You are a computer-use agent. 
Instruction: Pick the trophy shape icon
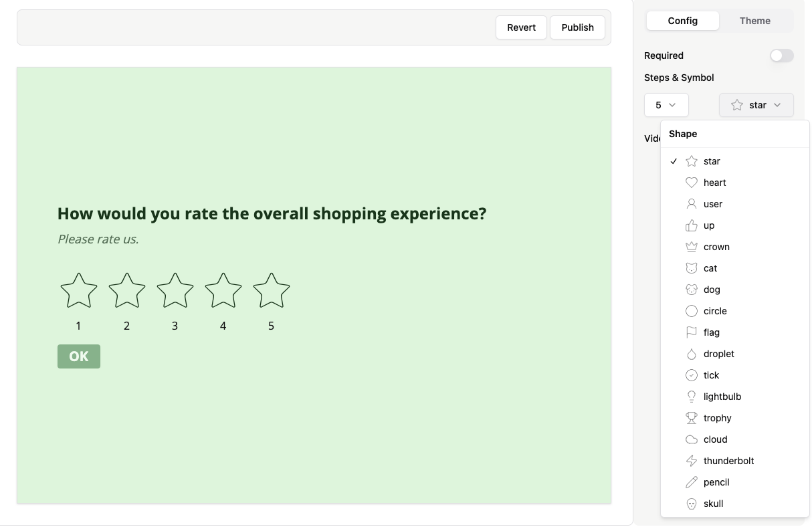click(717, 418)
